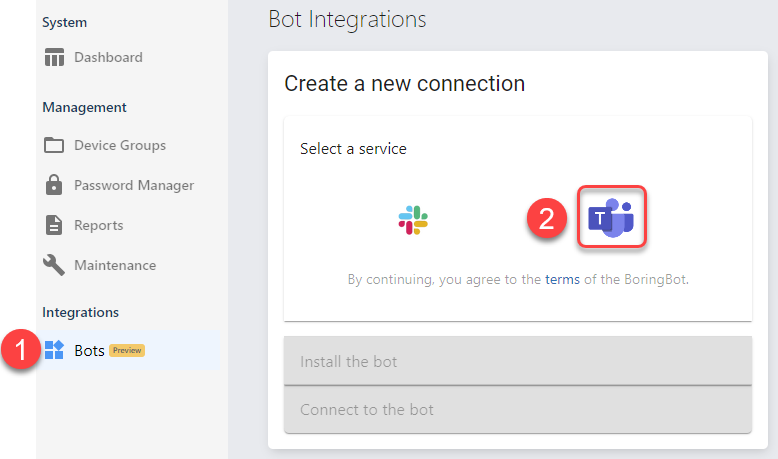
Task: Expand the Install the bot step
Action: pyautogui.click(x=518, y=361)
